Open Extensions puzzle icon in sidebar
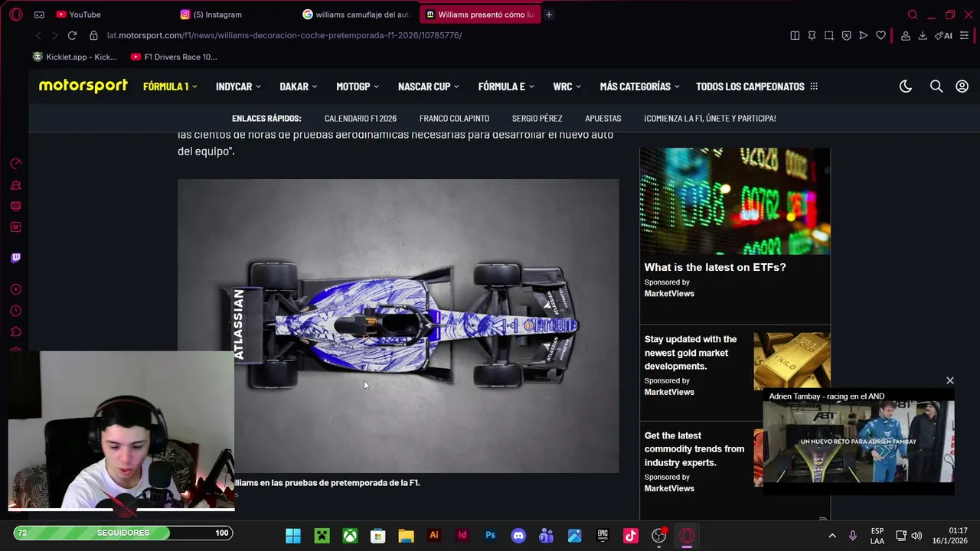The image size is (980, 551). (15, 332)
